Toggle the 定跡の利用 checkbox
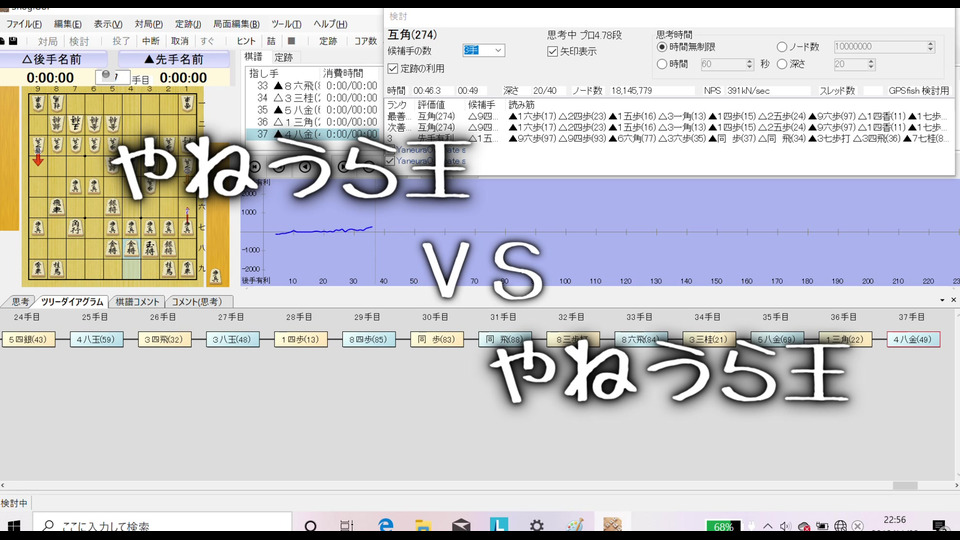Viewport: 960px width, 540px height. coord(393,69)
